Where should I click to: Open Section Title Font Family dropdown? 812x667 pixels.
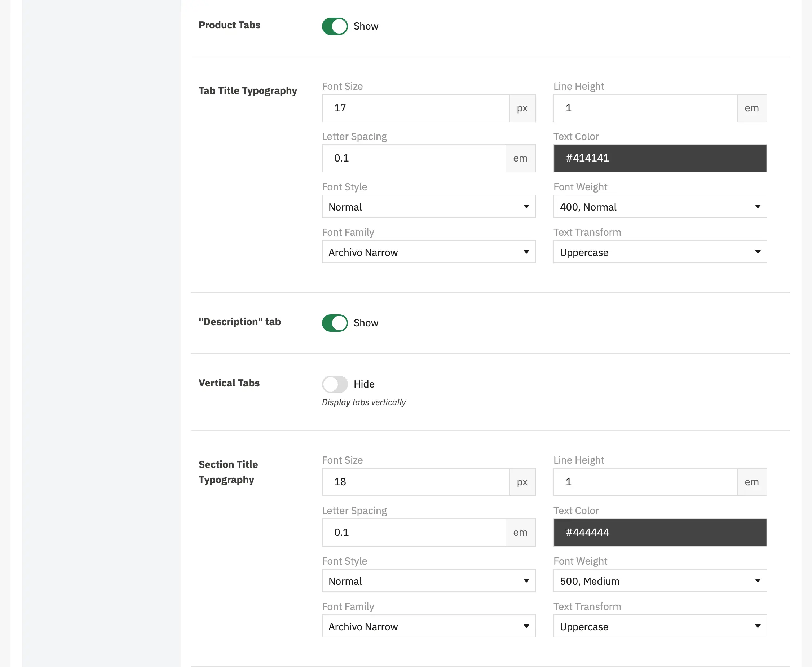pyautogui.click(x=428, y=626)
